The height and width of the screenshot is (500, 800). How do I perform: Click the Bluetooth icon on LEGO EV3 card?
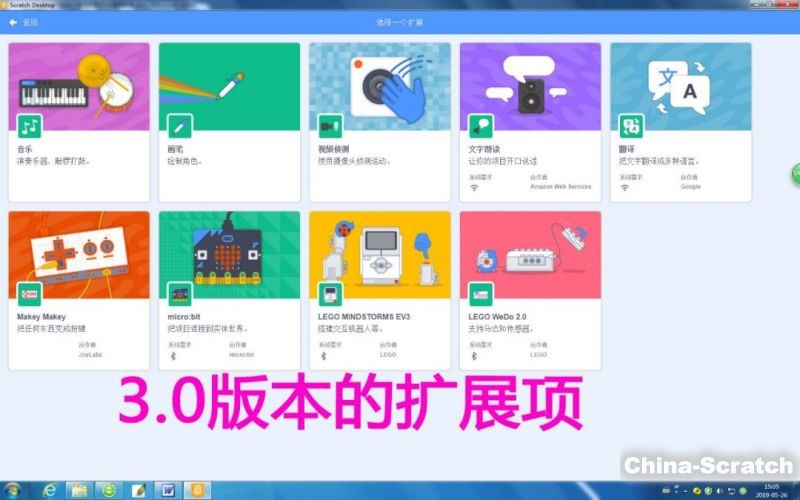323,356
